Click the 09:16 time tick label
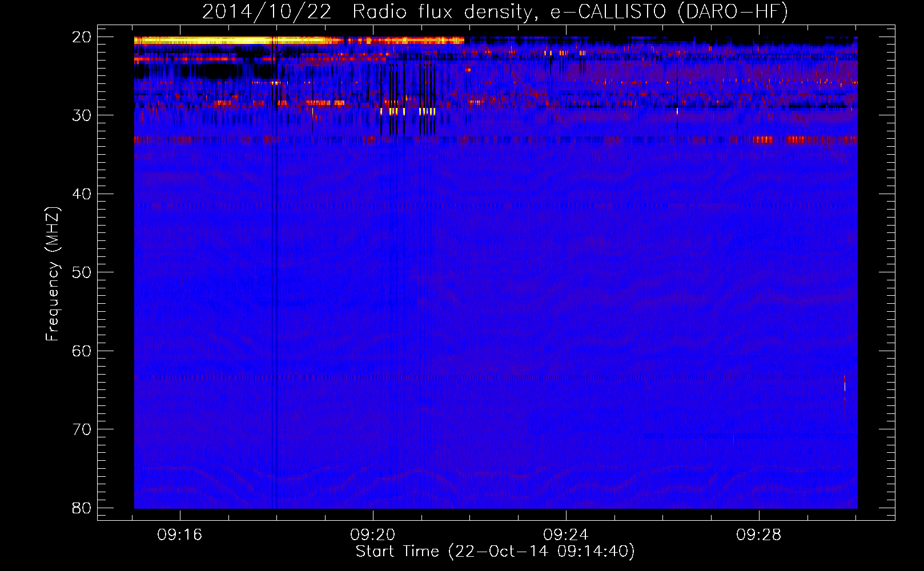 [180, 535]
